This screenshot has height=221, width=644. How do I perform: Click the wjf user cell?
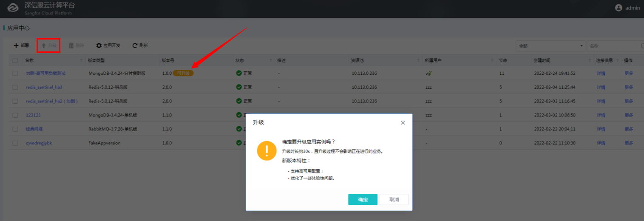[428, 73]
